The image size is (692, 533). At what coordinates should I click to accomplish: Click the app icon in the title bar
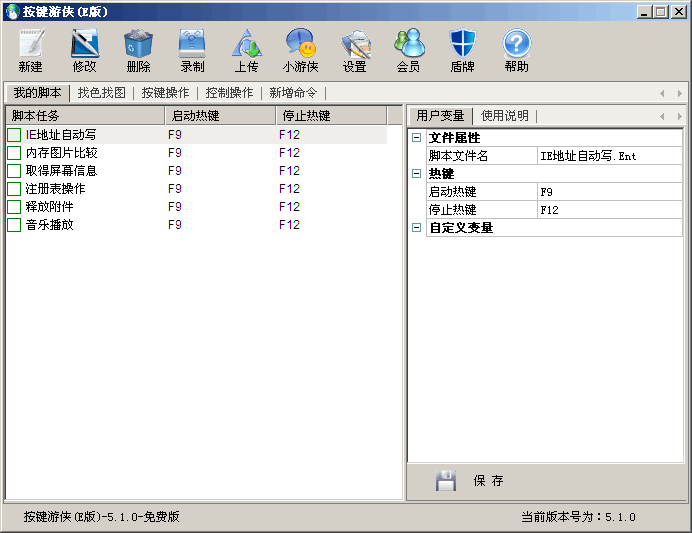pos(12,11)
